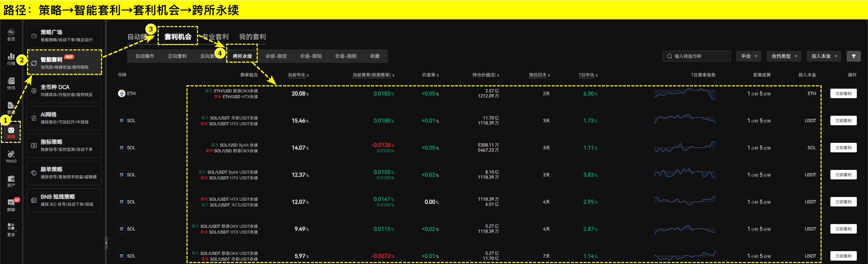Click the SOL coin icon in the 5.97% row

pos(121,256)
